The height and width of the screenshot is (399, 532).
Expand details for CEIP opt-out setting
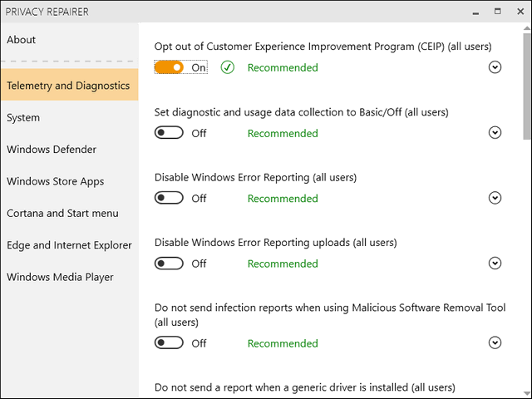coord(495,67)
